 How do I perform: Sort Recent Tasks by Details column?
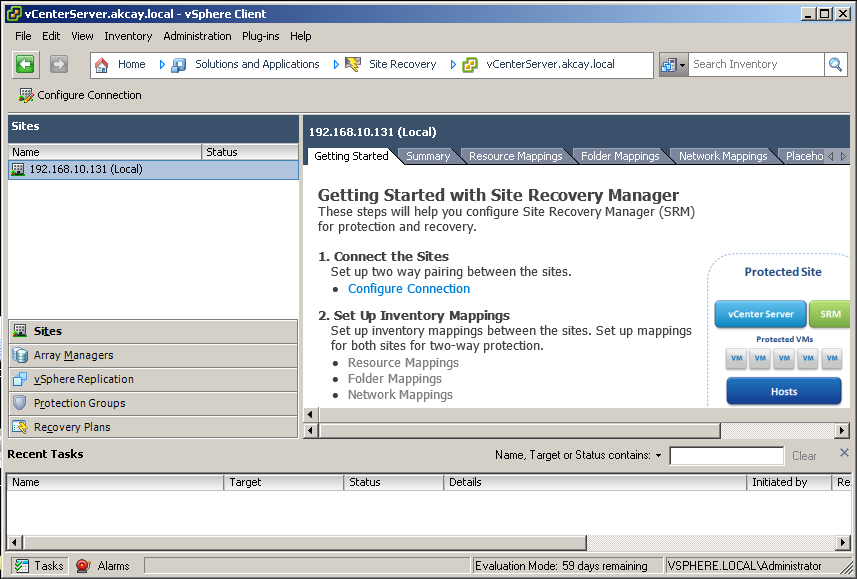tap(595, 482)
